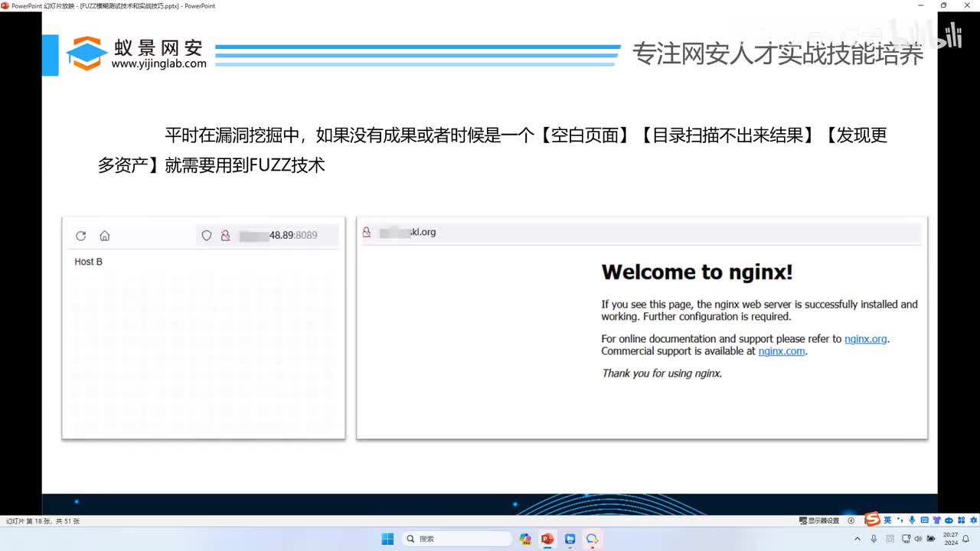Open the Sogou skin shirt icon
This screenshot has height=551, width=980.
click(x=936, y=520)
